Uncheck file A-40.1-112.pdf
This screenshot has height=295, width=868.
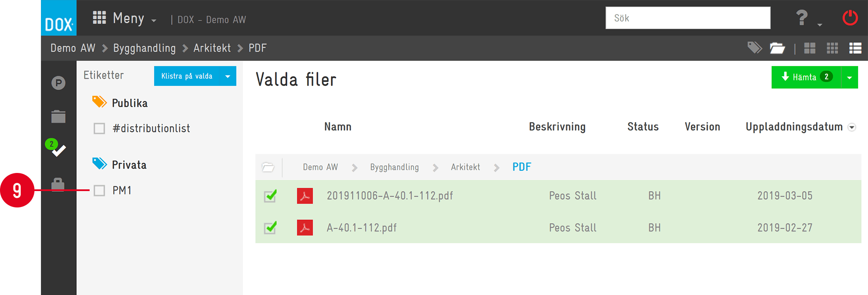[271, 227]
